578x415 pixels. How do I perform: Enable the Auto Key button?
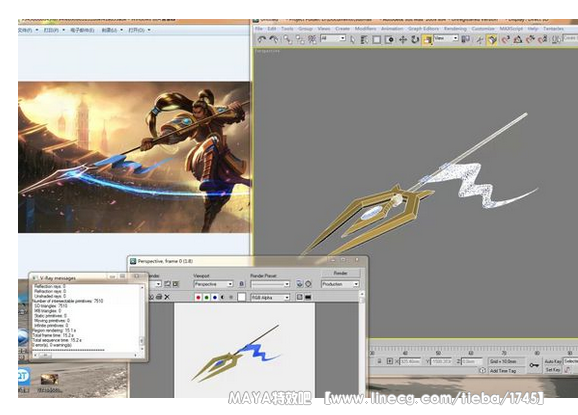point(553,362)
